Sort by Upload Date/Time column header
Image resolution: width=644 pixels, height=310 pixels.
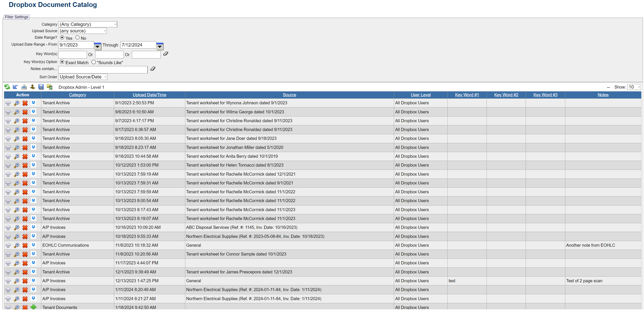[x=149, y=95]
